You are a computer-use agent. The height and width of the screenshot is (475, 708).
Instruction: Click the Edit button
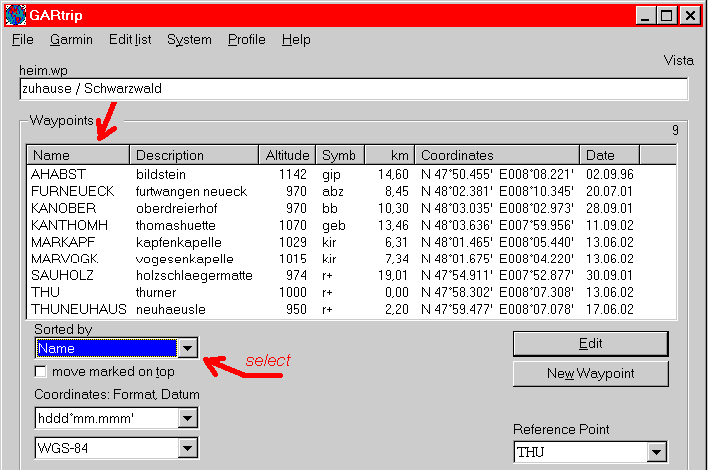pos(590,343)
